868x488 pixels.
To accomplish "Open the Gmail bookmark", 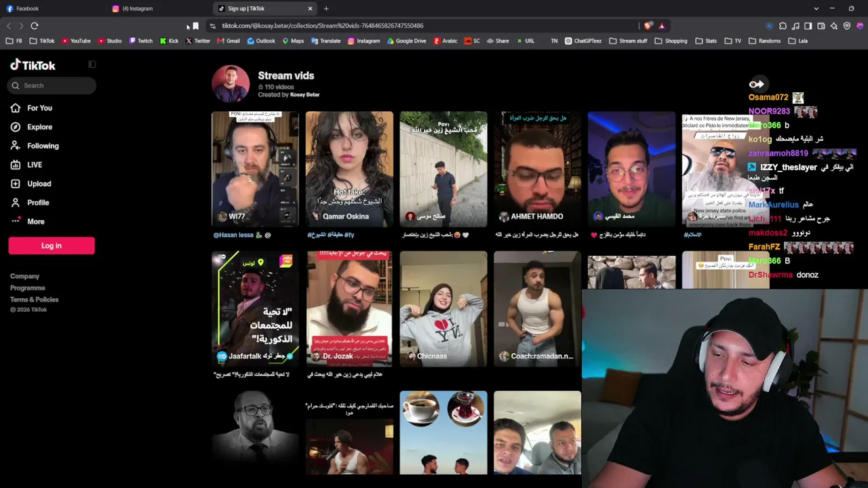I will point(229,41).
